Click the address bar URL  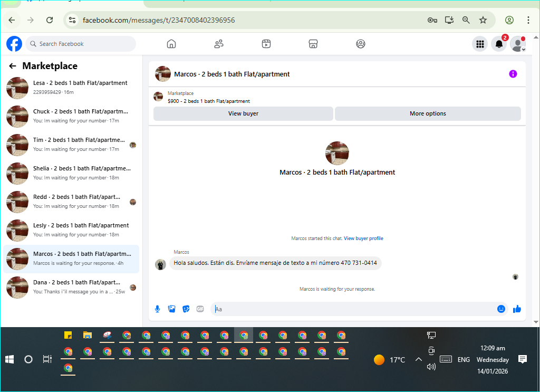point(159,20)
